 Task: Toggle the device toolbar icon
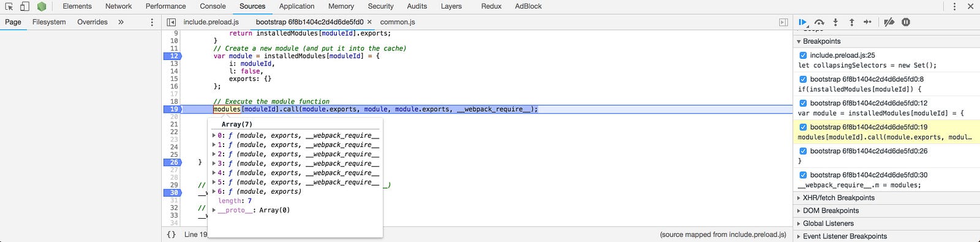(24, 6)
